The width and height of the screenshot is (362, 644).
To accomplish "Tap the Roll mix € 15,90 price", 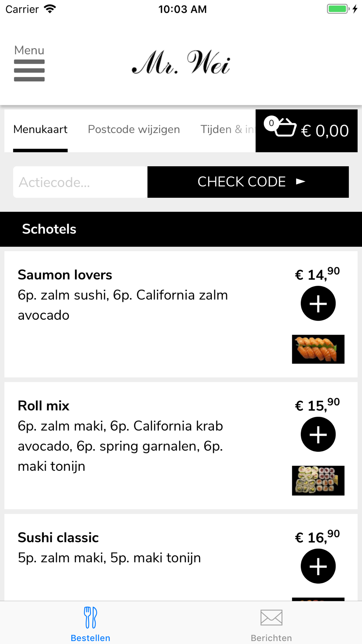I will pyautogui.click(x=317, y=405).
